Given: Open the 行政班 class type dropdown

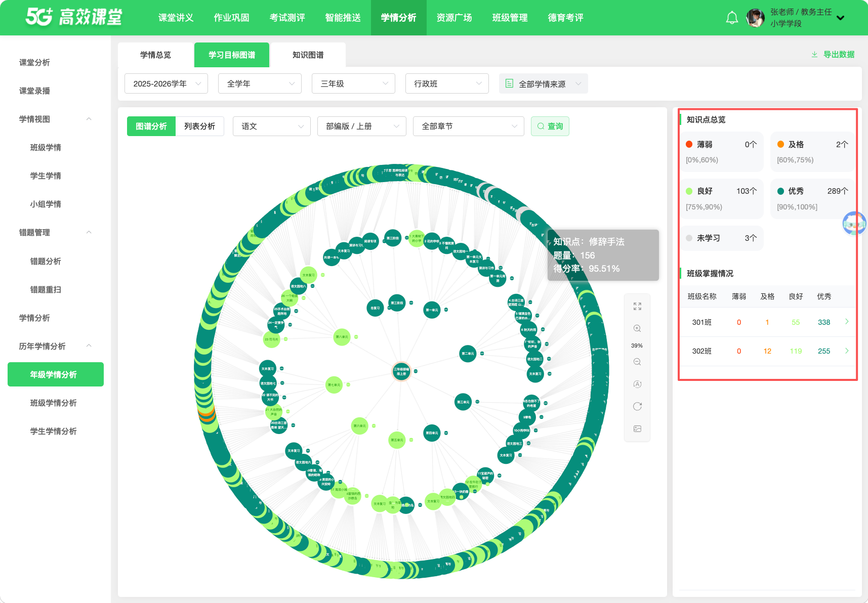Looking at the screenshot, I should tap(447, 83).
